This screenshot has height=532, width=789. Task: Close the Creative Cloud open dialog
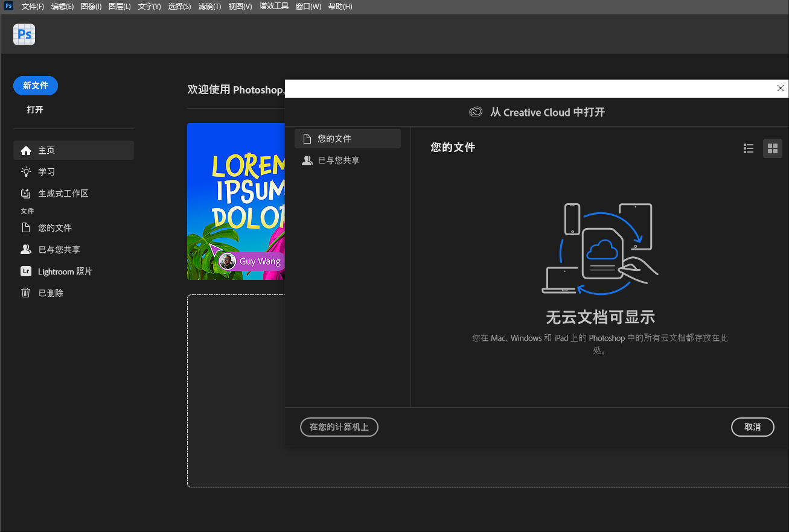point(781,88)
